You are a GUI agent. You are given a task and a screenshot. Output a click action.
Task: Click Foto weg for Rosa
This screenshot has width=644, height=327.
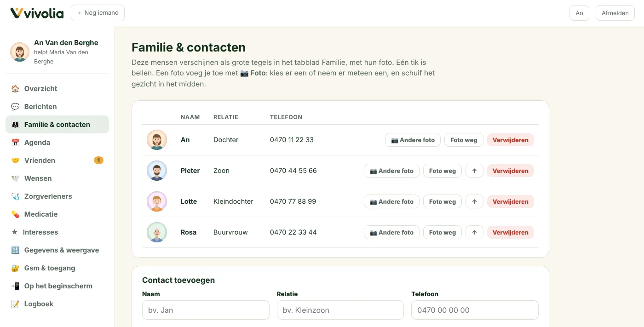coord(443,232)
